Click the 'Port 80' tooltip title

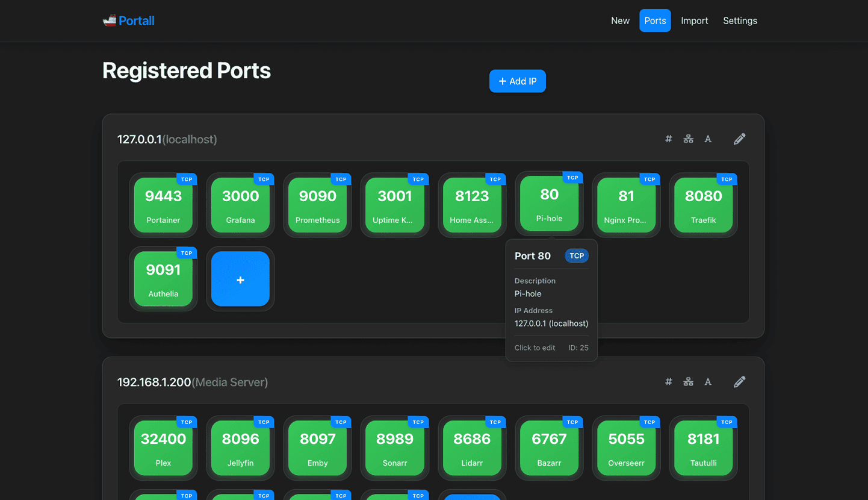(533, 256)
